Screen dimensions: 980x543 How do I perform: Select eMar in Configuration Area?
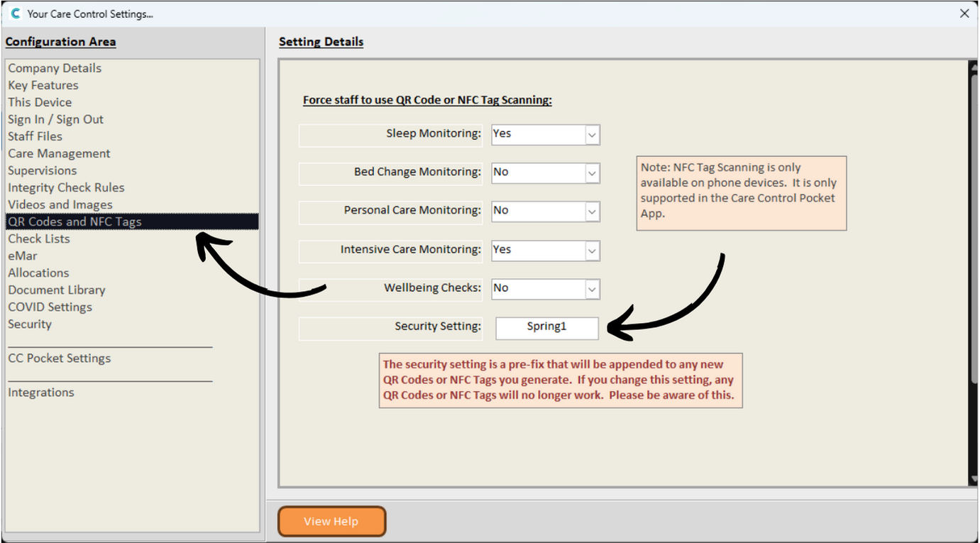23,256
